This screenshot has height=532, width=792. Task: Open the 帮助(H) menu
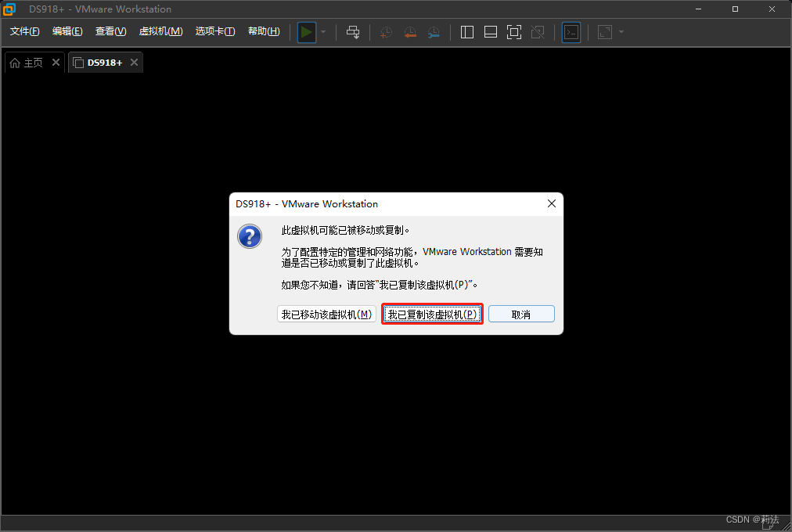pos(264,31)
